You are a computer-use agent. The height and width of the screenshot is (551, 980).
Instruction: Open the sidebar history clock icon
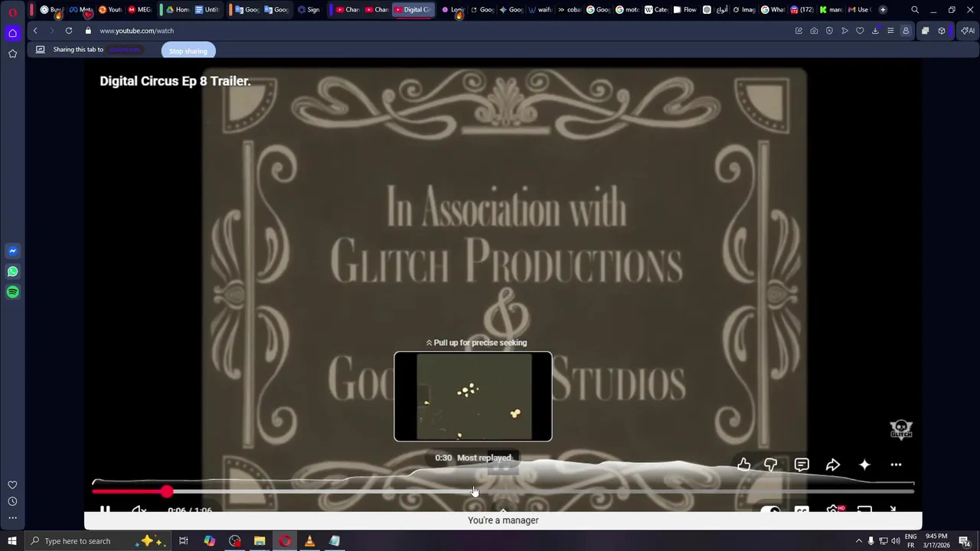pyautogui.click(x=12, y=501)
